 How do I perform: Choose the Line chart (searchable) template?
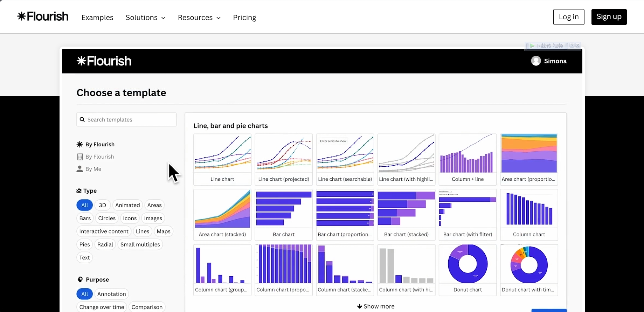pos(345,159)
